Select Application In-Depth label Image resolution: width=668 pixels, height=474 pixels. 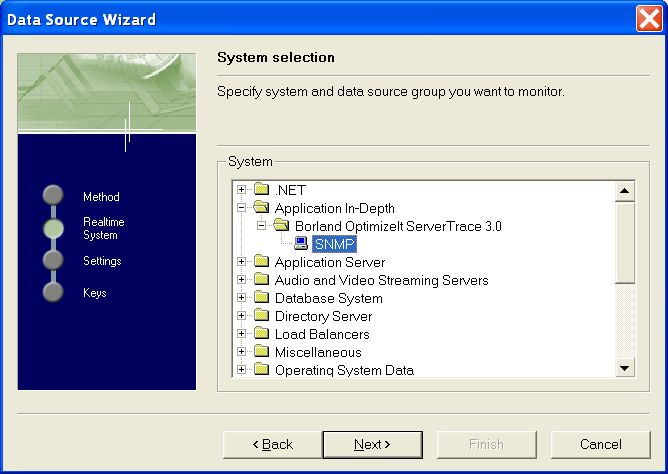[334, 208]
